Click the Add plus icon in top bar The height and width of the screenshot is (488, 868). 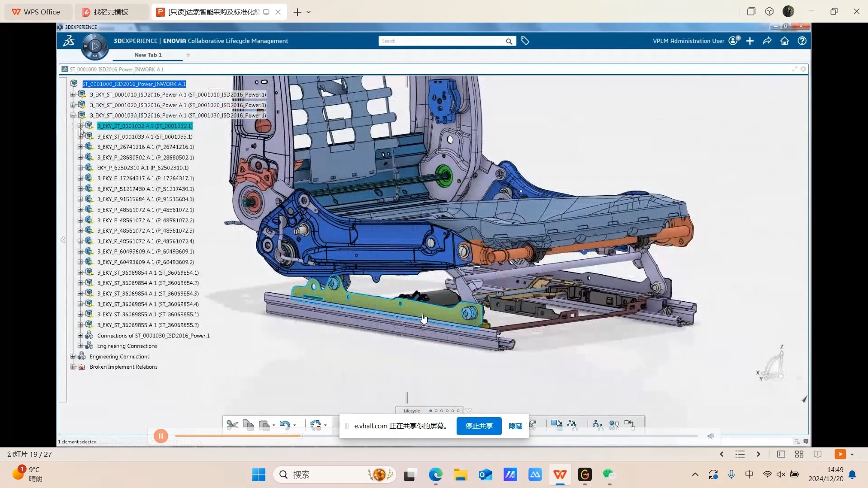750,41
